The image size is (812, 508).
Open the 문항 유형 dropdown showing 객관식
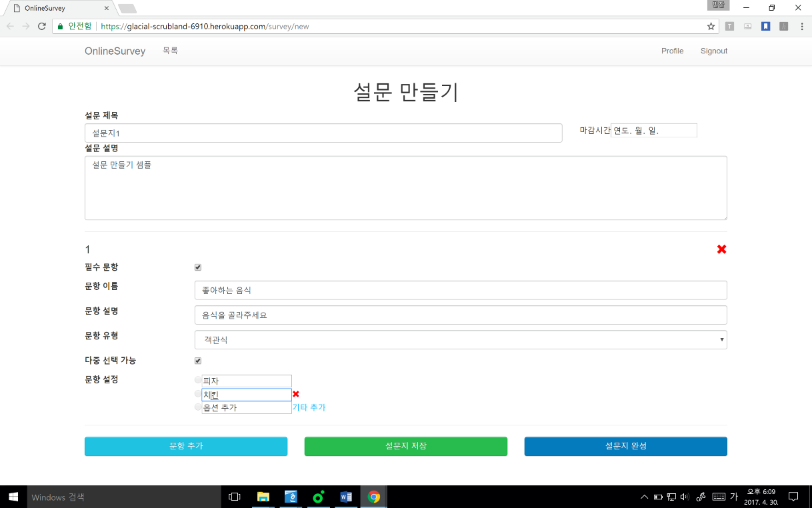[x=460, y=340]
